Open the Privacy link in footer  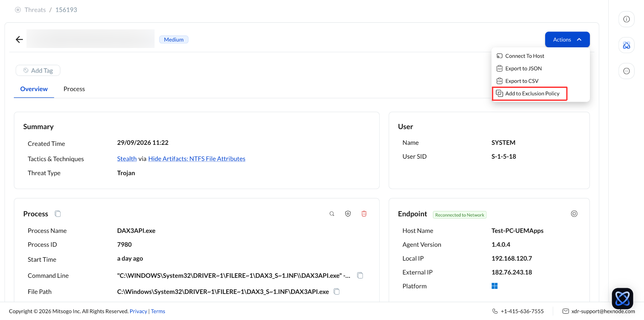point(138,311)
